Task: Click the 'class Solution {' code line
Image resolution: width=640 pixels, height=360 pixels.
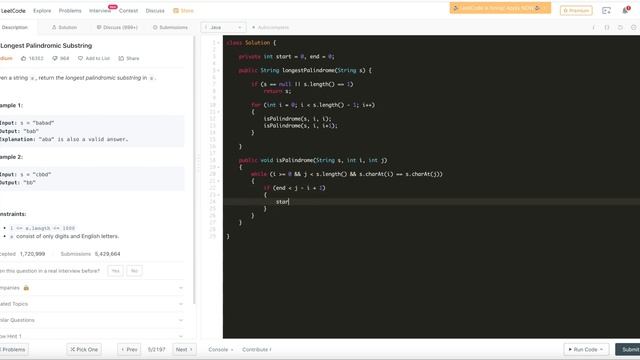Action: [x=251, y=42]
